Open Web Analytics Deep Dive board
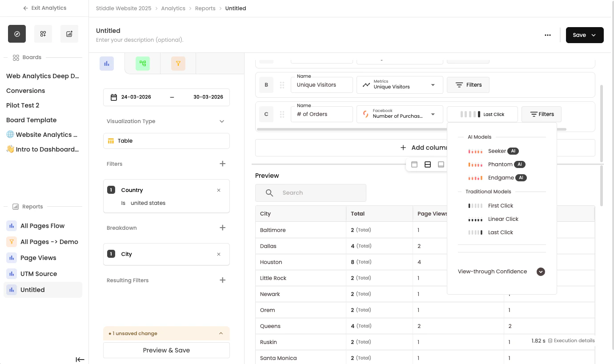This screenshot has height=364, width=614. coord(43,76)
